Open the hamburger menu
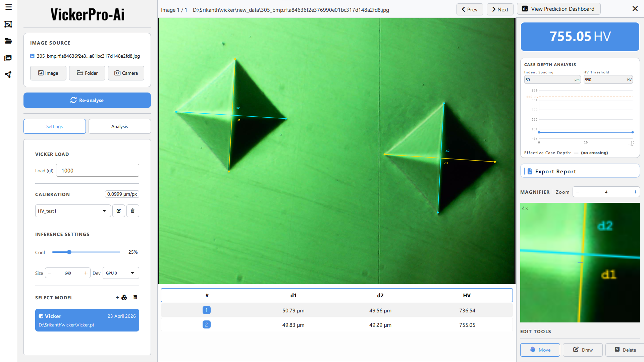Viewport: 644px width, 362px height. (x=8, y=7)
